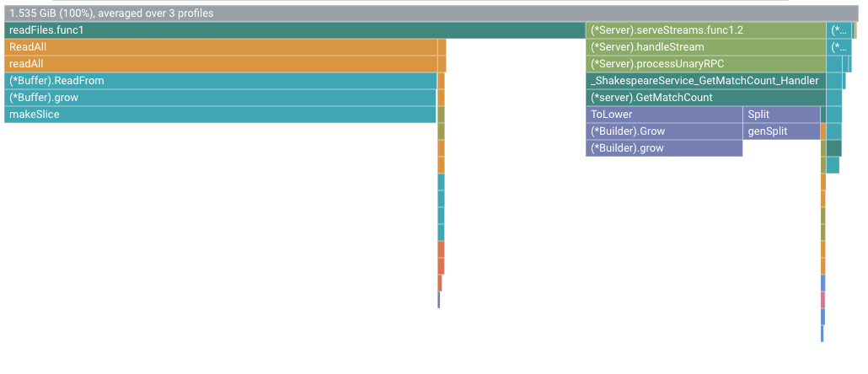The width and height of the screenshot is (868, 374).
Task: Select the Split frame
Action: coord(781,115)
